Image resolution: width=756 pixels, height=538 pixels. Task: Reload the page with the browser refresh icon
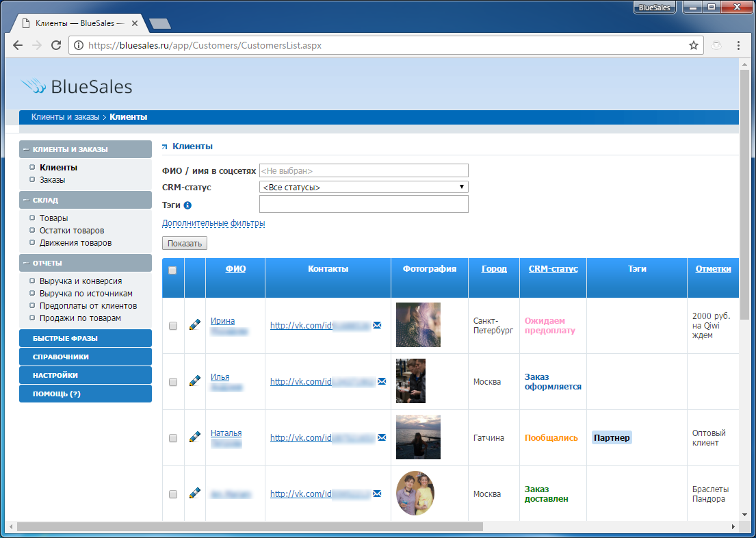(x=56, y=45)
